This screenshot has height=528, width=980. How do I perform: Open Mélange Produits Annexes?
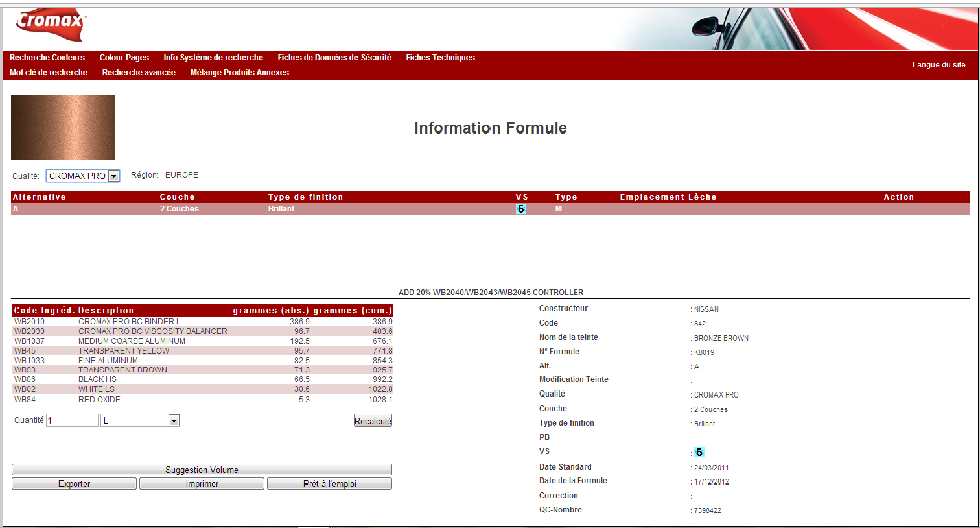click(239, 73)
